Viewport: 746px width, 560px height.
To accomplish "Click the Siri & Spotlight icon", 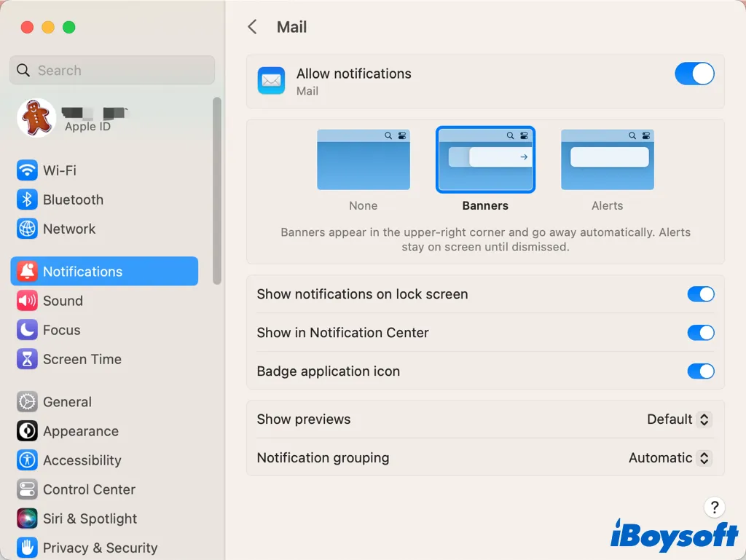I will coord(27,518).
